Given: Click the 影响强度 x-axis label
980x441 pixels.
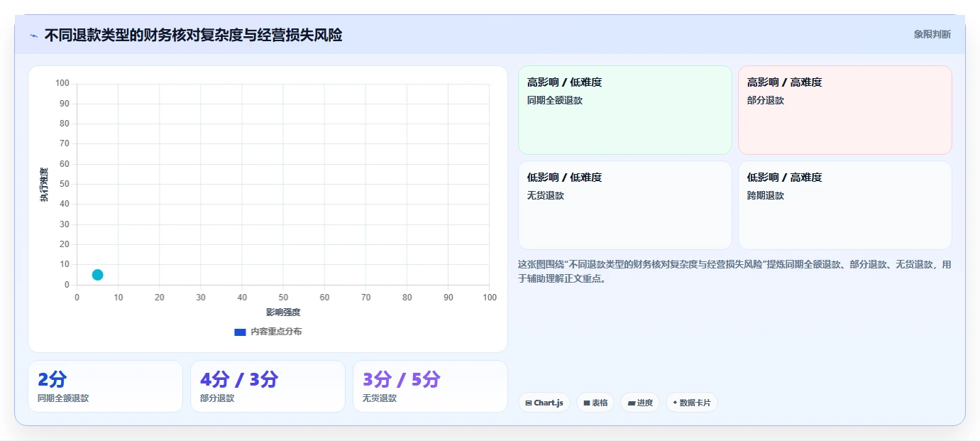Looking at the screenshot, I should (283, 312).
